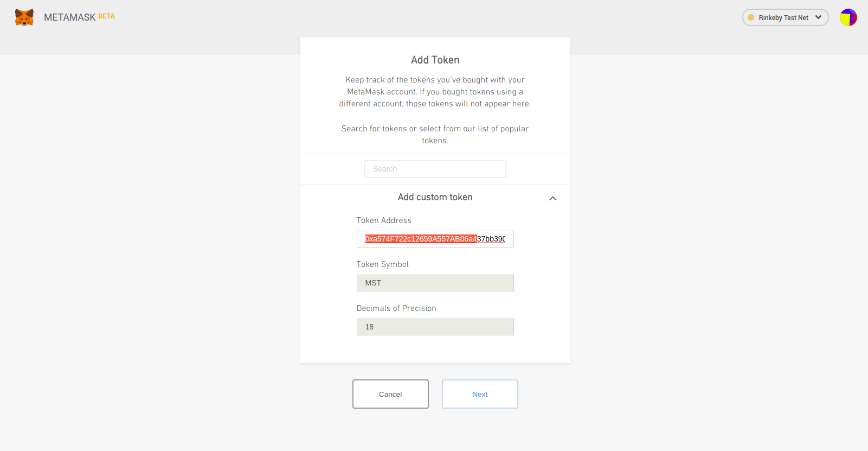868x451 pixels.
Task: Focus the token Search field
Action: coord(435,169)
